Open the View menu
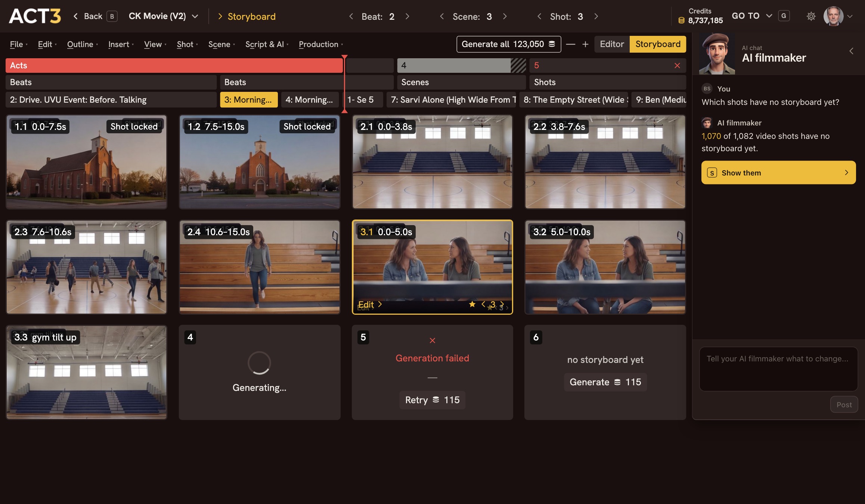This screenshot has width=865, height=504. pyautogui.click(x=155, y=44)
